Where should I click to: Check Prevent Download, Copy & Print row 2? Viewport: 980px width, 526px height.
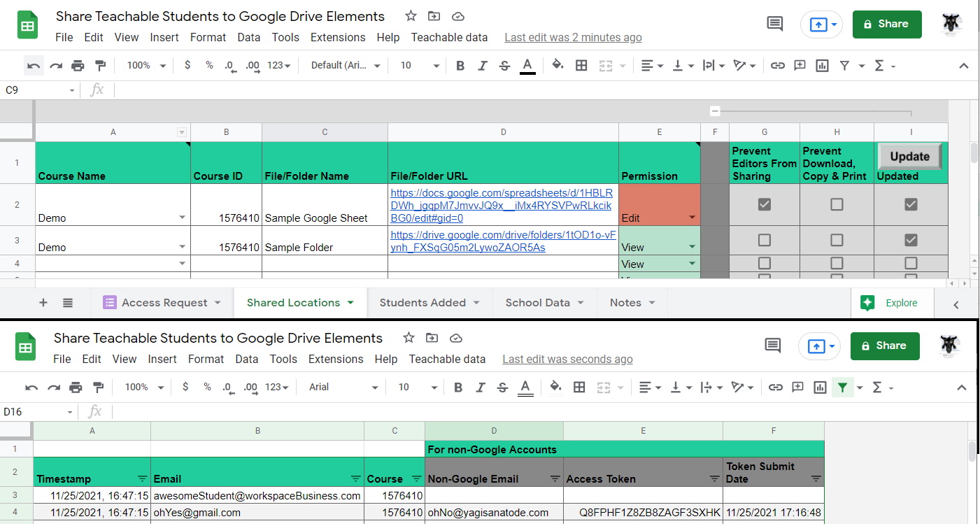coord(837,204)
